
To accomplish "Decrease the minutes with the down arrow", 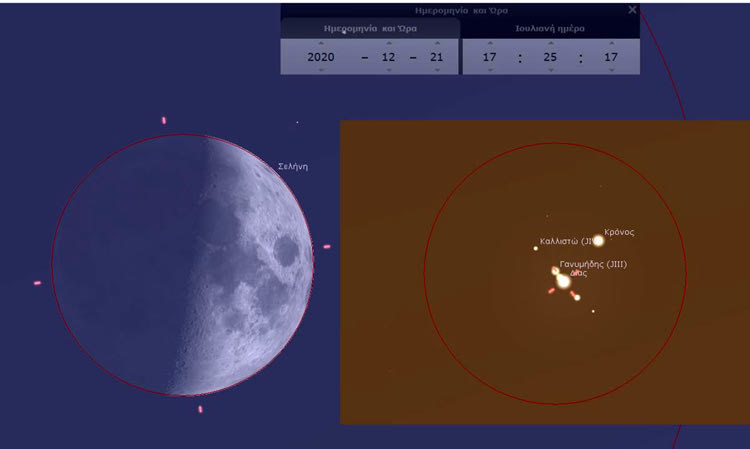I will (549, 71).
